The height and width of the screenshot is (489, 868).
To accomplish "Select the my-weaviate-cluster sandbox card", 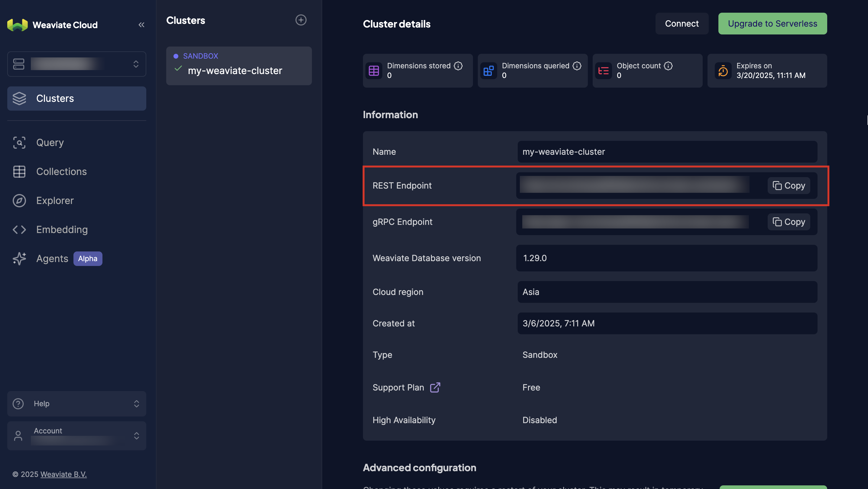I will point(238,66).
